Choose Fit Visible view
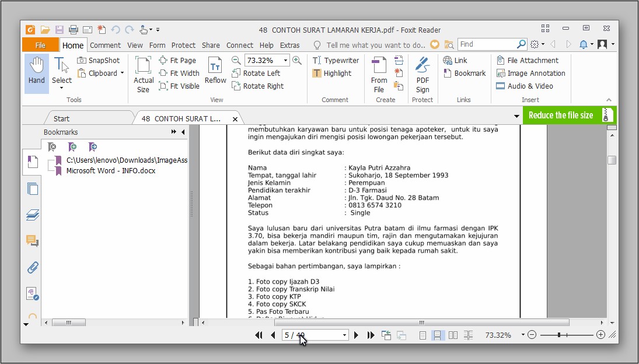Screen dimensions: 639x364 [x=179, y=86]
